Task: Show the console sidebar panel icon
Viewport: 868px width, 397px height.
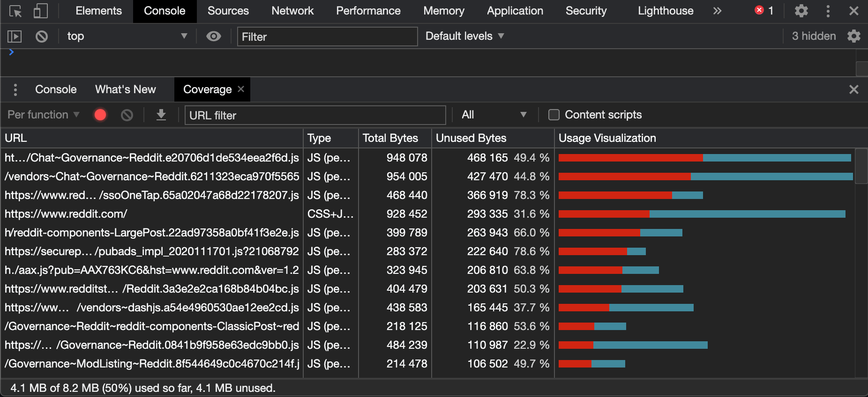Action: point(15,36)
